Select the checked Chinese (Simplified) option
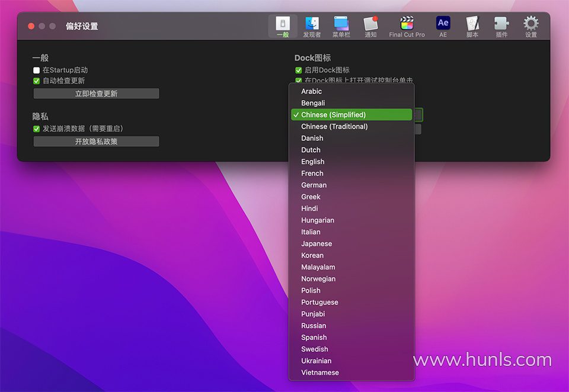Screen dimensions: 569x392 click(x=333, y=115)
